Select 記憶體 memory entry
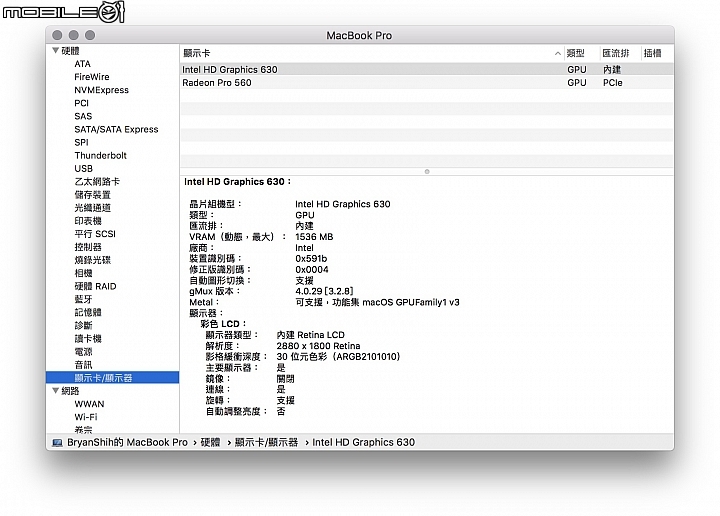Viewport: 720px width, 516px height. pyautogui.click(x=88, y=312)
